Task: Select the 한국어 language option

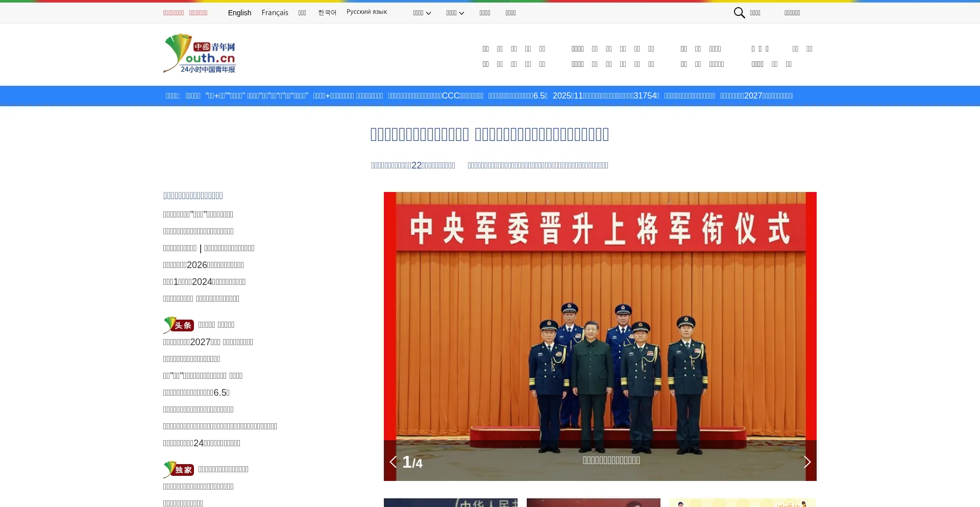Action: [x=327, y=12]
